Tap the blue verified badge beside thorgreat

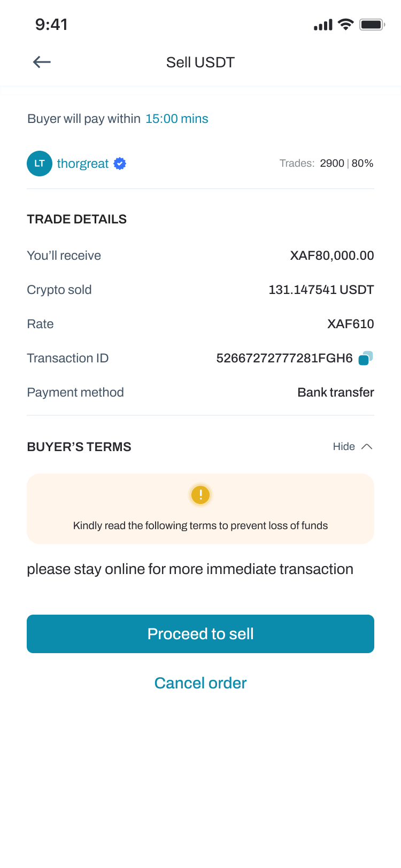(120, 164)
